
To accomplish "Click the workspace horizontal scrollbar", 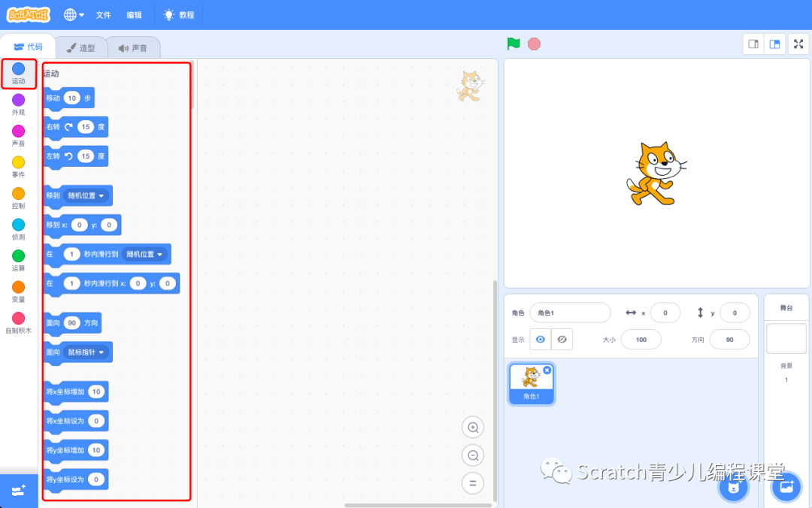I will tap(418, 506).
